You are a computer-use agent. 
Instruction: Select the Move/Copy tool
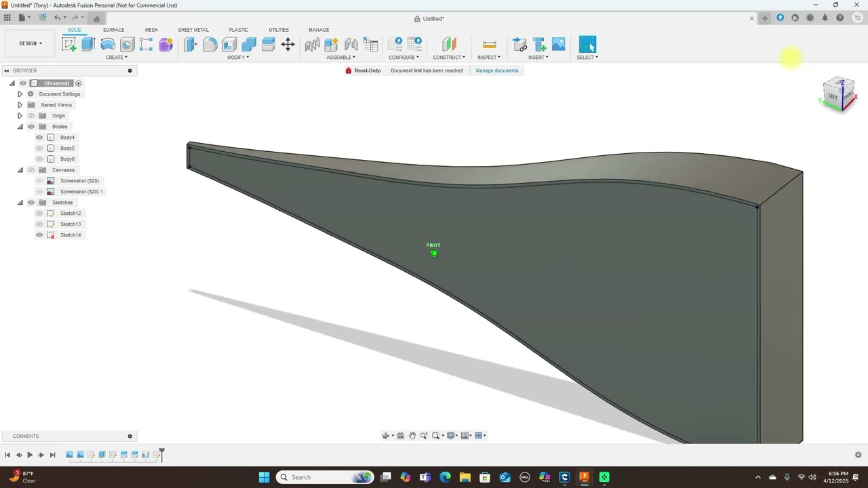click(x=288, y=45)
